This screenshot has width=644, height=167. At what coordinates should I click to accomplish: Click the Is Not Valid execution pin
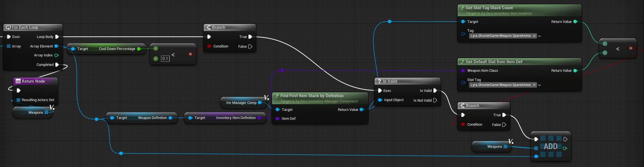pyautogui.click(x=435, y=100)
